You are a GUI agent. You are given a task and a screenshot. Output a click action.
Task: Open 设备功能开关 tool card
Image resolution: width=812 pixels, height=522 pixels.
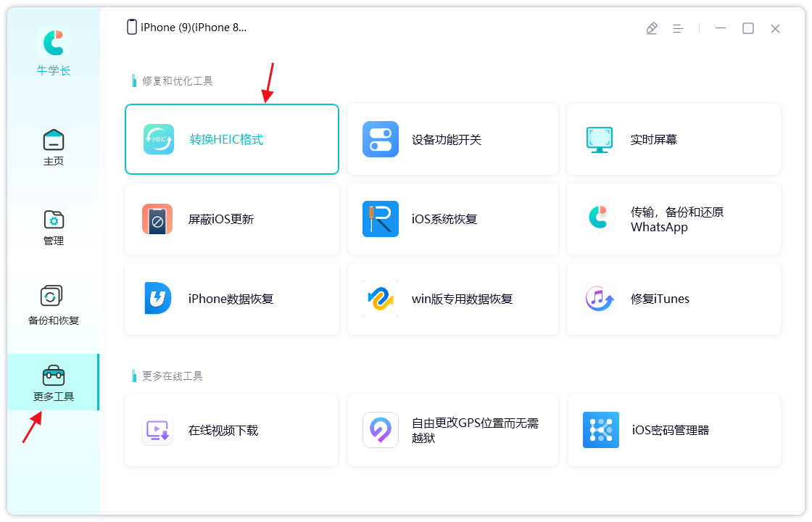pos(453,139)
